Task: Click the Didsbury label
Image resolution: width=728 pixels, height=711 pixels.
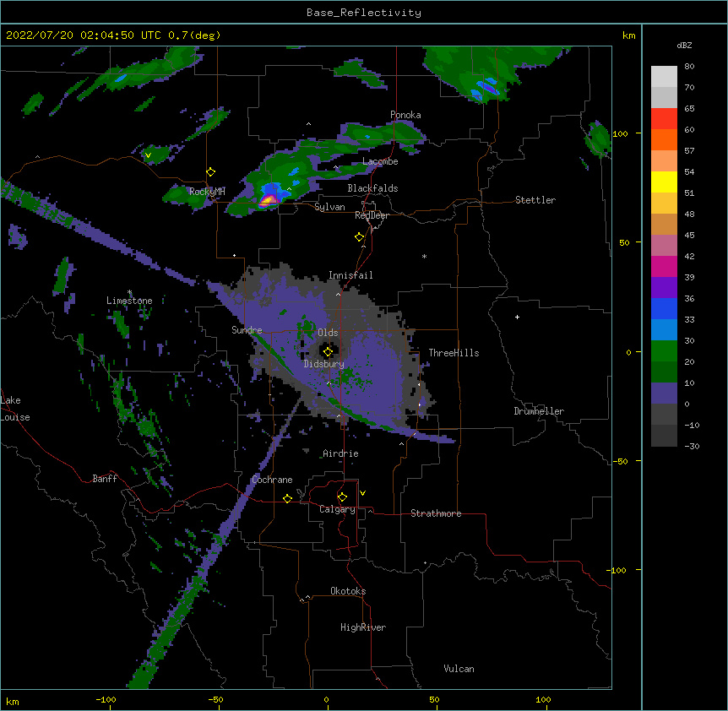Action: click(324, 364)
